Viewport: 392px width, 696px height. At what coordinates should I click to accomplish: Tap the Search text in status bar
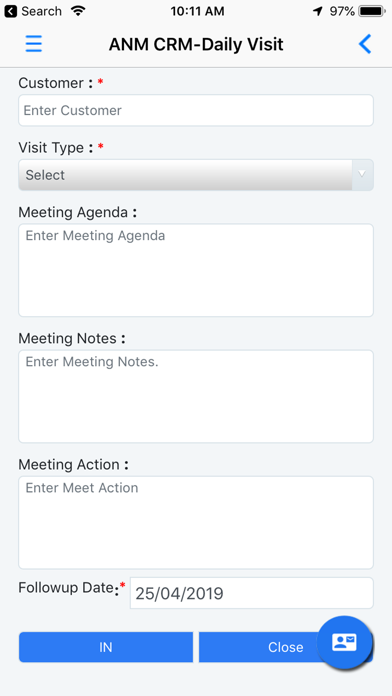pyautogui.click(x=41, y=11)
